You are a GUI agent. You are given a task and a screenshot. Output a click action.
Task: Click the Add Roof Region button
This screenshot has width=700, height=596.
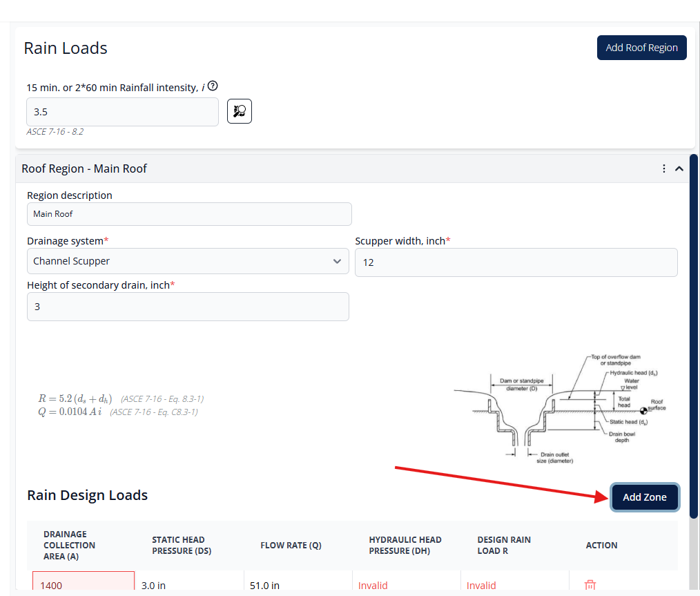[641, 47]
